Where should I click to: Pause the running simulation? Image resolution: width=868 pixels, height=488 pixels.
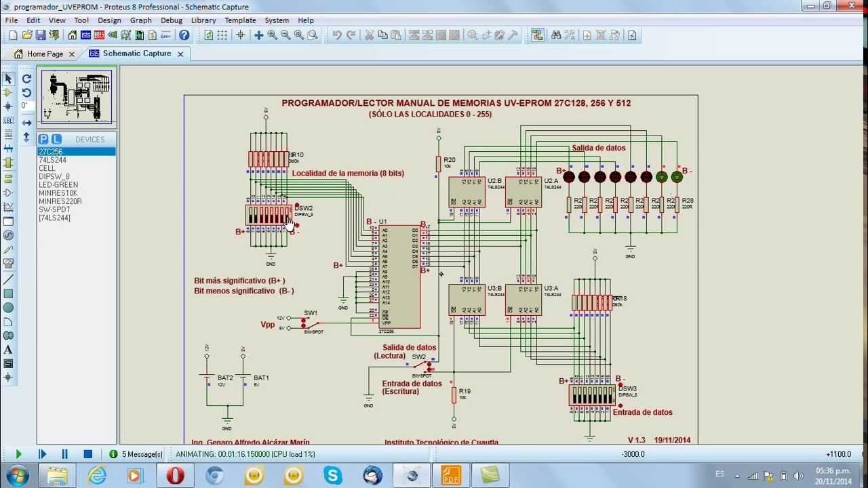click(x=64, y=454)
